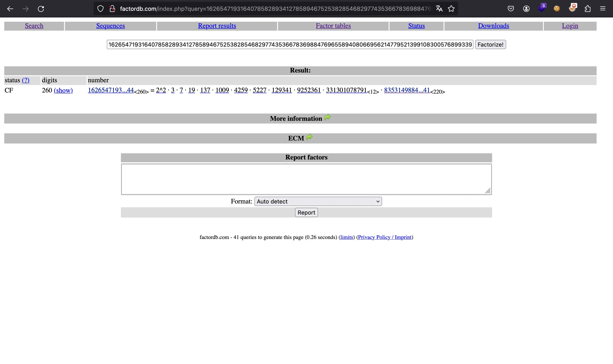Open the Firefox account icon
Screen dimensions: 613x364
526,9
